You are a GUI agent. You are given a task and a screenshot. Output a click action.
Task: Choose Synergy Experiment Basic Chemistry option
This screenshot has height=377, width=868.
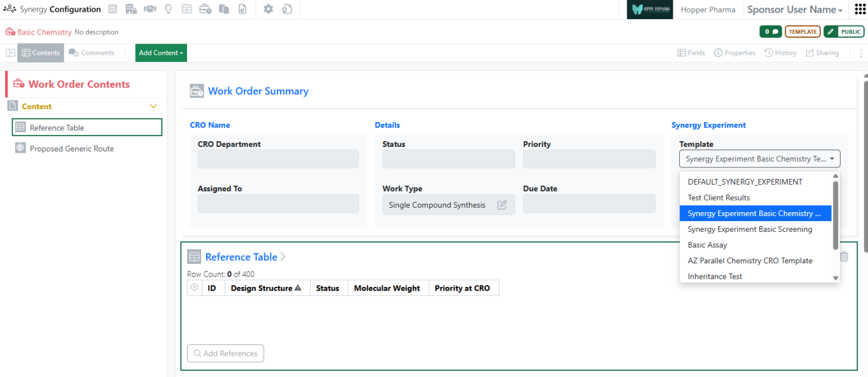[x=756, y=213]
